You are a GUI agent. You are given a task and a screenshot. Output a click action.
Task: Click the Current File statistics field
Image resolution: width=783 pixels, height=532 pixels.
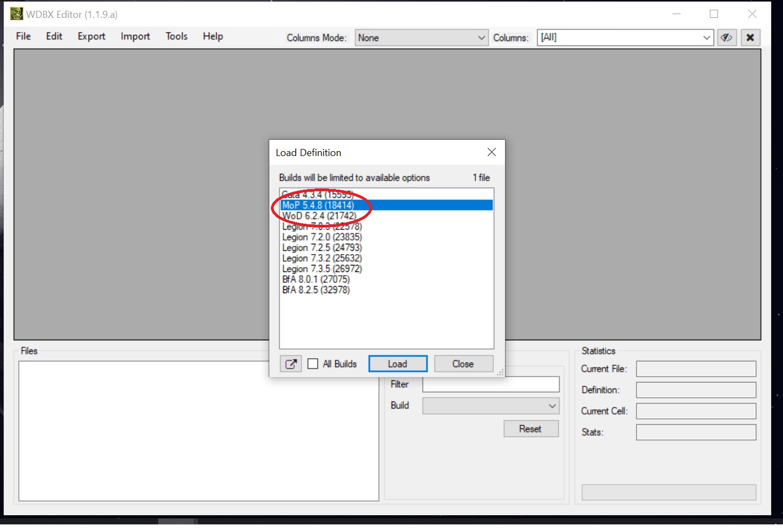696,369
